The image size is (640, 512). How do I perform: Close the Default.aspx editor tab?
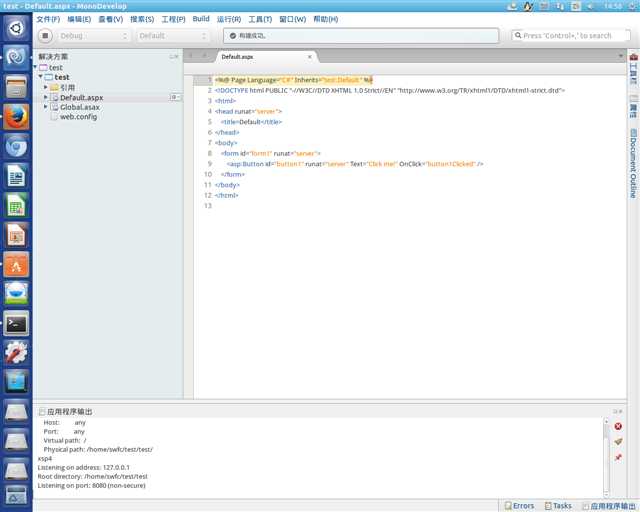(309, 57)
